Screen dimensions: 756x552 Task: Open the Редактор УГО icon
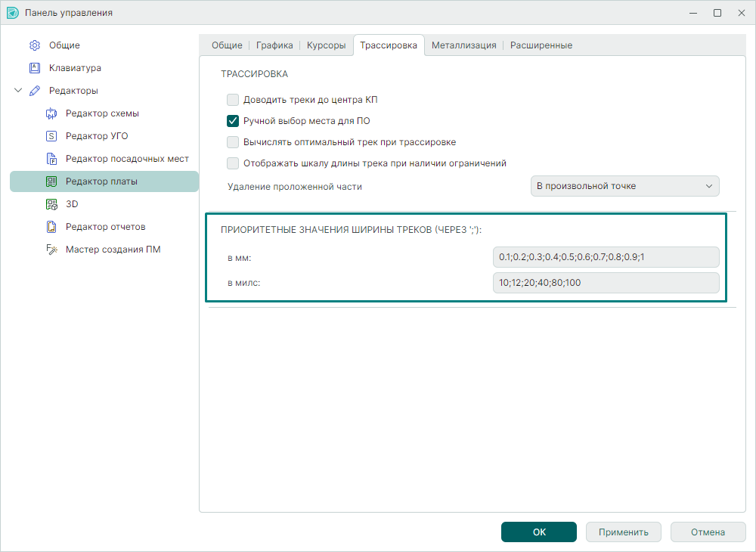tap(51, 136)
